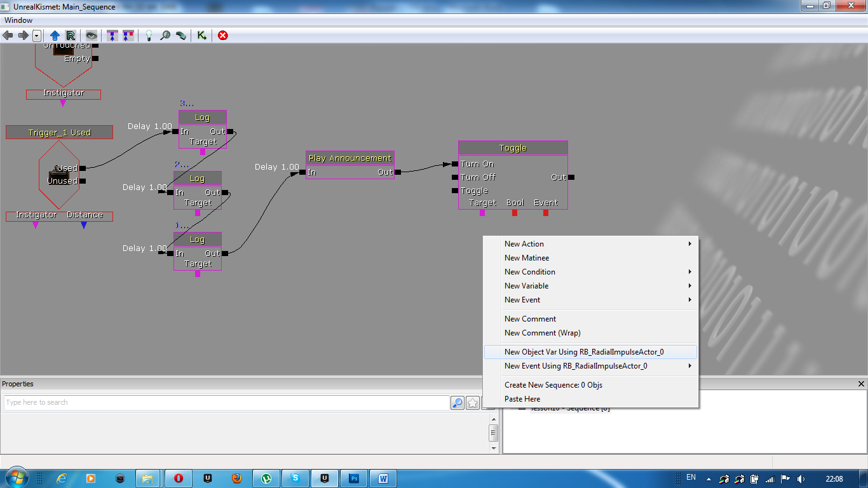Click the Trigger_1 Distance variable connector
868x488 pixels.
pos(84,225)
